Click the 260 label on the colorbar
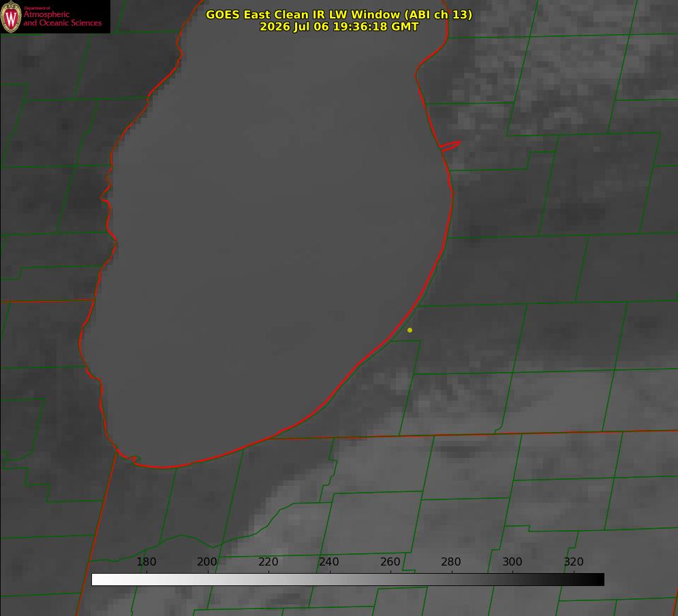Screen dimensions: 678x616 [x=390, y=561]
